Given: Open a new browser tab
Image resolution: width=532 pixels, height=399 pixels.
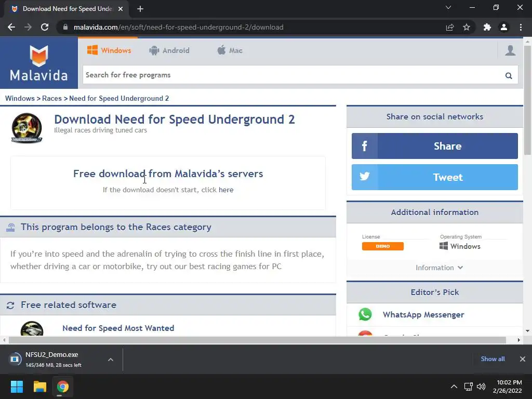Looking at the screenshot, I should (x=140, y=9).
